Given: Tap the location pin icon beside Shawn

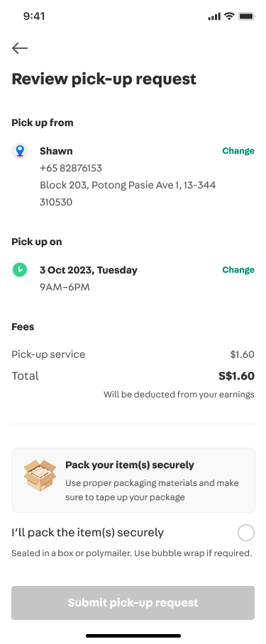Looking at the screenshot, I should 20,151.
